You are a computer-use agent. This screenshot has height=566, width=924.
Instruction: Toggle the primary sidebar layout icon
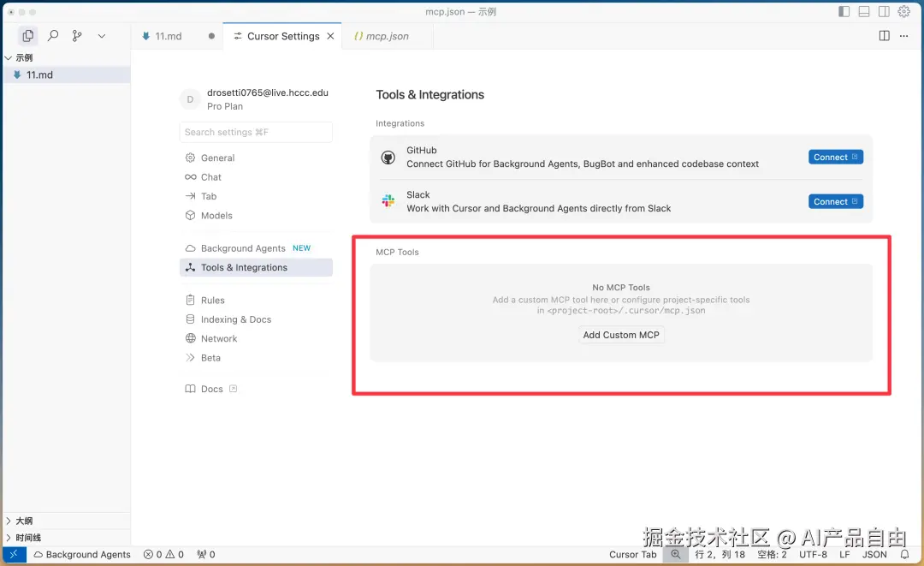(844, 12)
